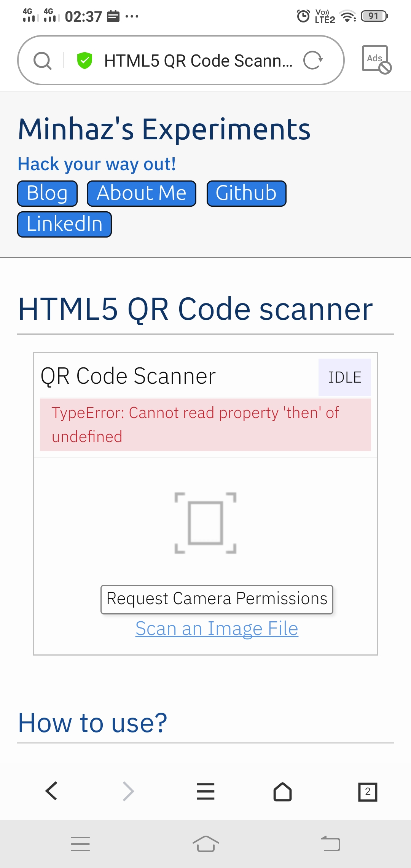
Task: Open the tab switcher showing 2 tabs
Action: tap(367, 791)
